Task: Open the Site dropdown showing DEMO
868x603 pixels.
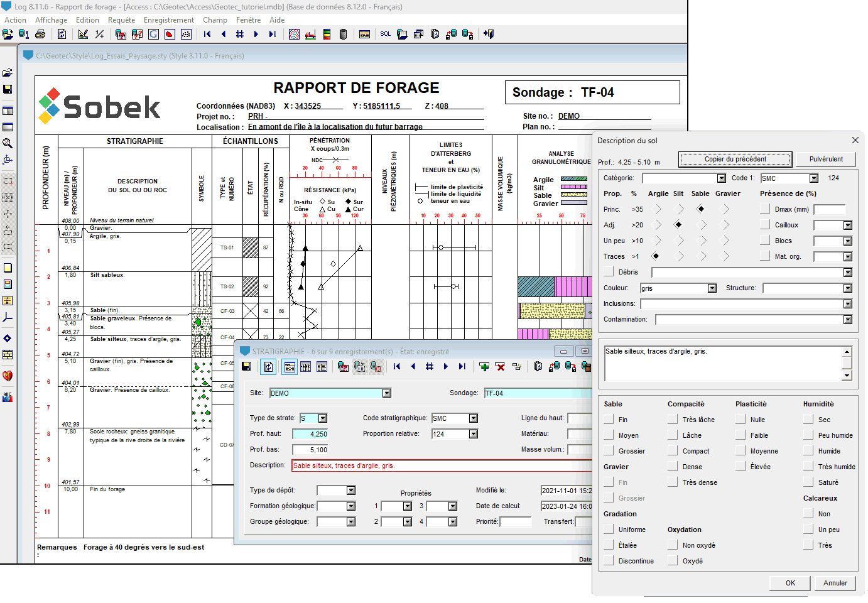Action: click(x=387, y=393)
